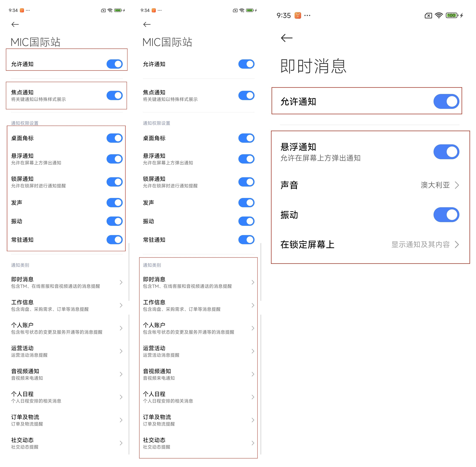Image resolution: width=476 pixels, height=467 pixels.
Task: Open 运营活动 category in left screen
Action: (67, 351)
